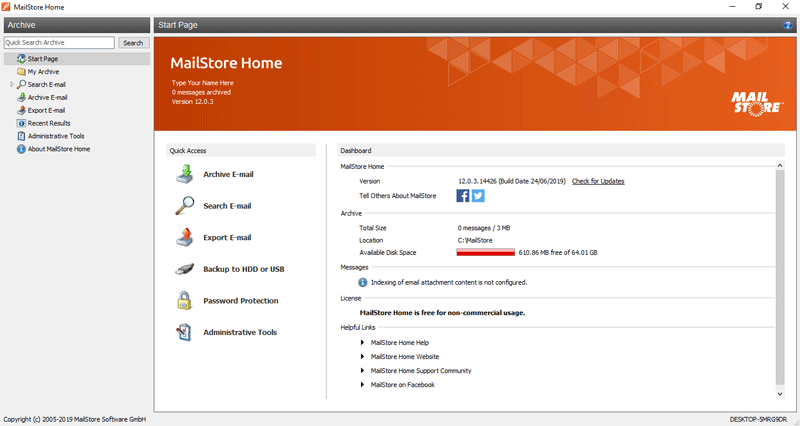
Task: Click the dashboard scrollbar down arrow
Action: tap(780, 393)
